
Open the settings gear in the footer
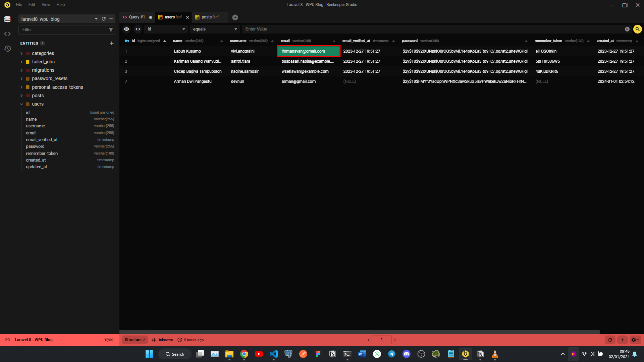coord(635,340)
